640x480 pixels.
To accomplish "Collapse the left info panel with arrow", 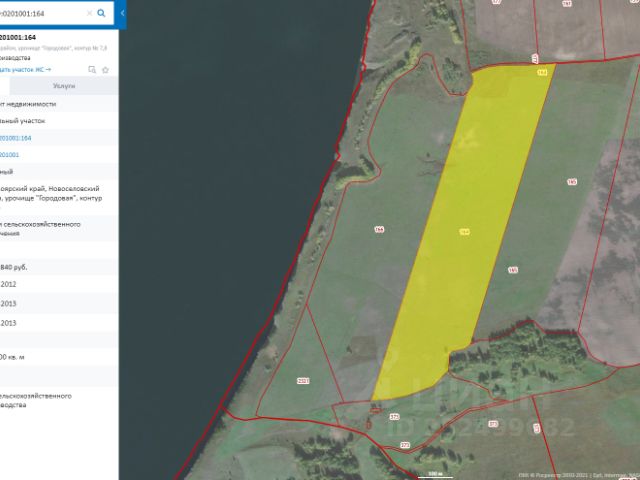I will pyautogui.click(x=122, y=14).
